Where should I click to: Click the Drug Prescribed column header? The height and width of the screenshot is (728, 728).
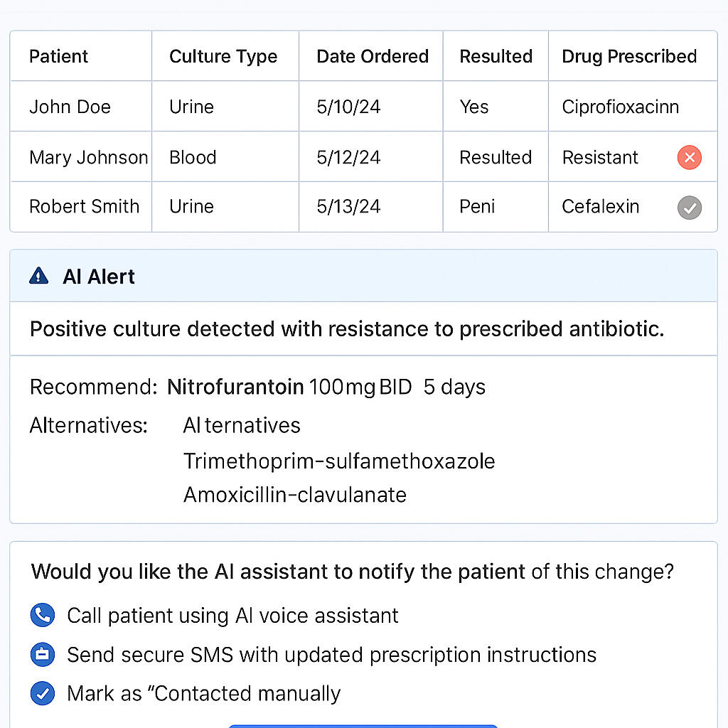pyautogui.click(x=629, y=56)
